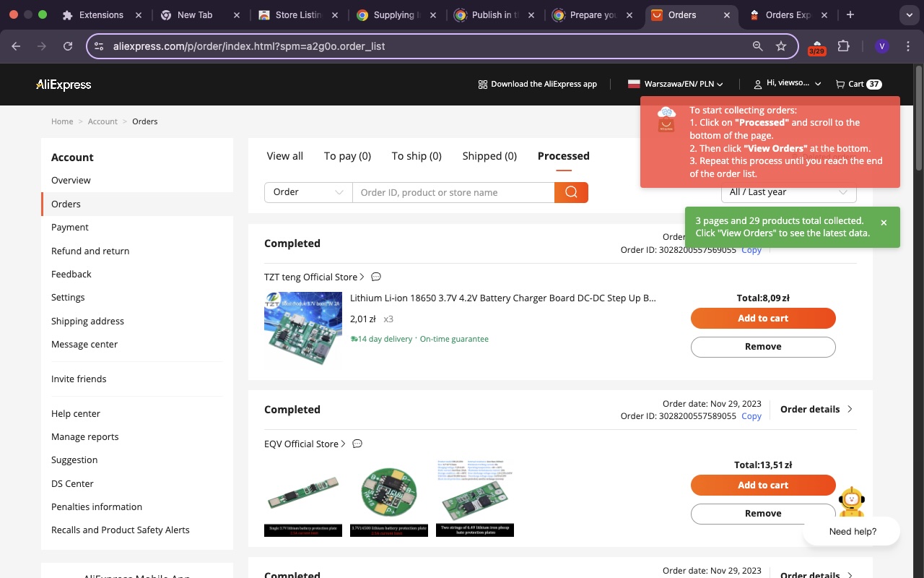Click the chat bubble beside EQV Official Store
The width and height of the screenshot is (924, 578).
(357, 444)
